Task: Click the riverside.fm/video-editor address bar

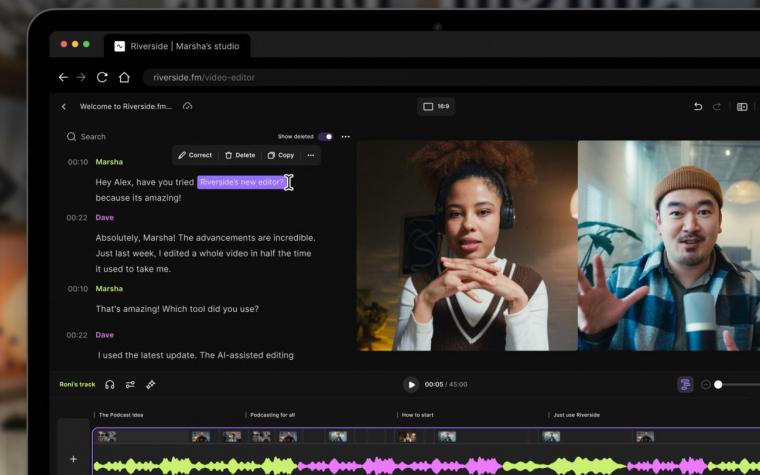Action: 451,77
